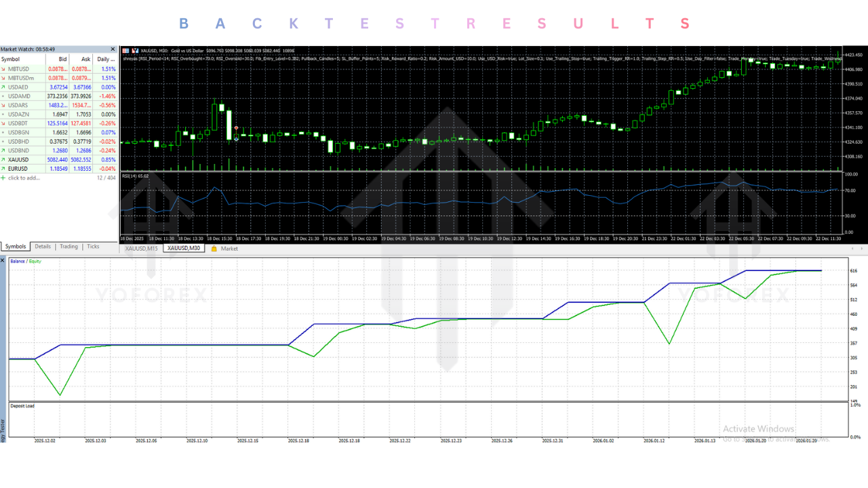The width and height of the screenshot is (868, 488).
Task: Switch to the Ticks tab
Action: [x=93, y=247]
